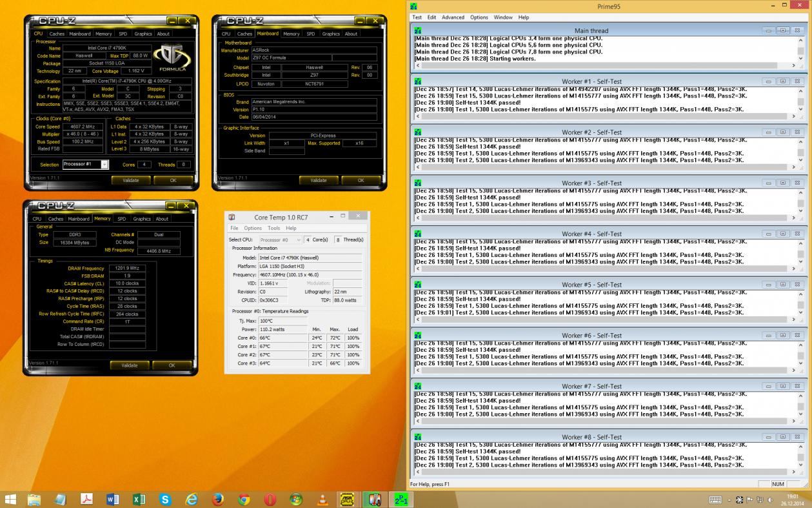The image size is (812, 508).
Task: Click Prime95 Main thread window icon
Action: (x=418, y=30)
